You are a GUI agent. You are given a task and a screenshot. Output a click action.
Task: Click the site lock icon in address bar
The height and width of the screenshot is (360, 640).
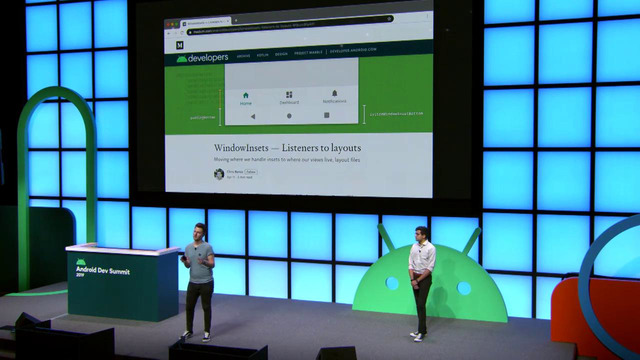tap(190, 33)
